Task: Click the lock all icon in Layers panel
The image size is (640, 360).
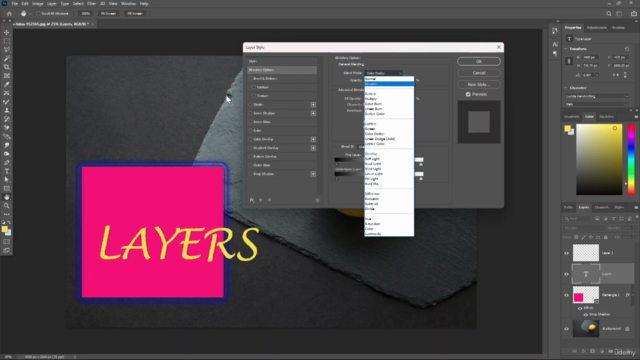Action: [x=606, y=237]
